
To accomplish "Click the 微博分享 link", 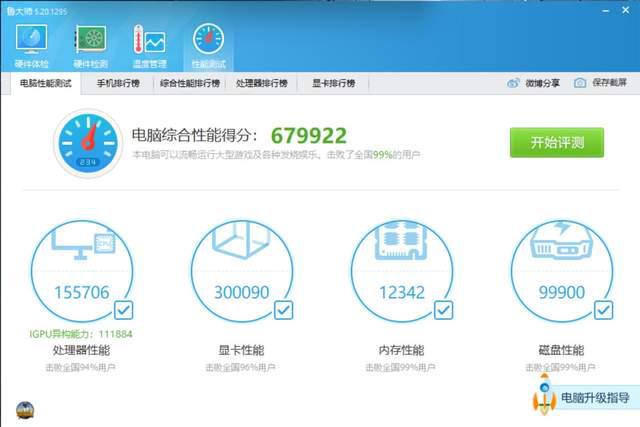I will pos(542,83).
